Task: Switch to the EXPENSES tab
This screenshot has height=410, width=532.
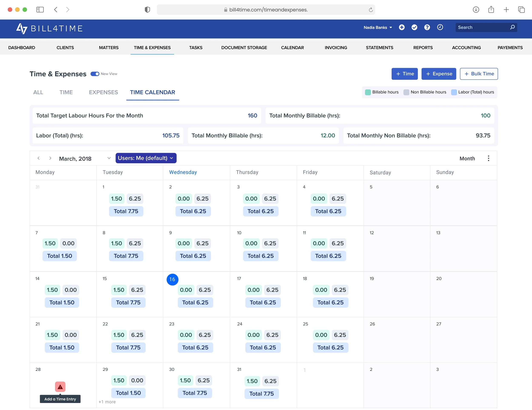Action: pyautogui.click(x=103, y=92)
